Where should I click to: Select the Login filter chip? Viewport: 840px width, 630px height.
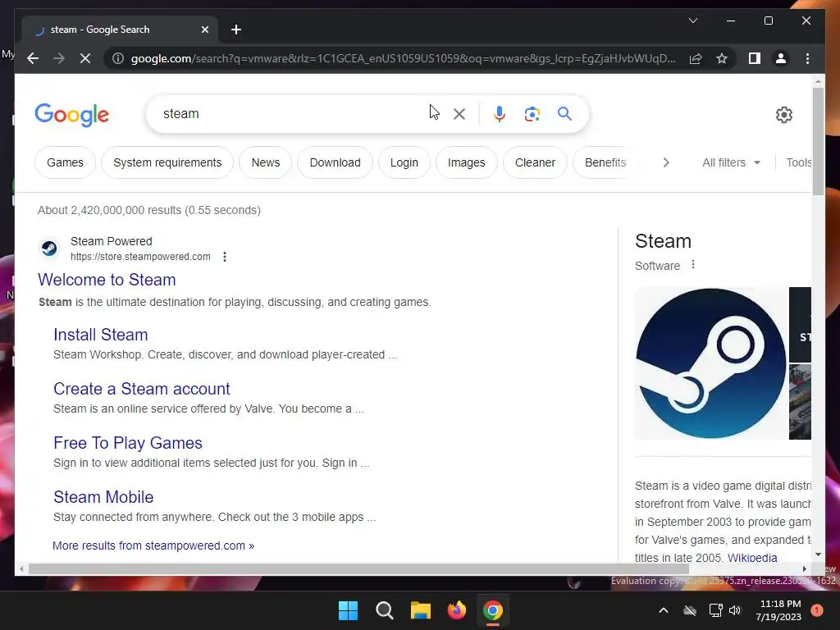point(404,162)
